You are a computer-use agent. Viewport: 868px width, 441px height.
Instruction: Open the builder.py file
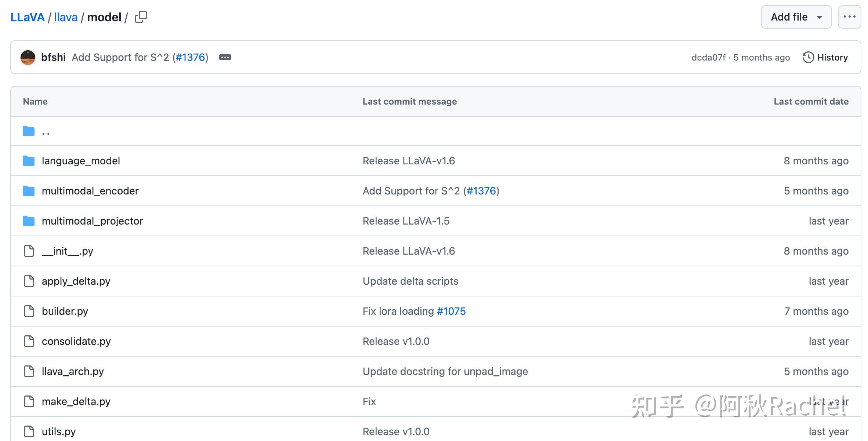(65, 311)
